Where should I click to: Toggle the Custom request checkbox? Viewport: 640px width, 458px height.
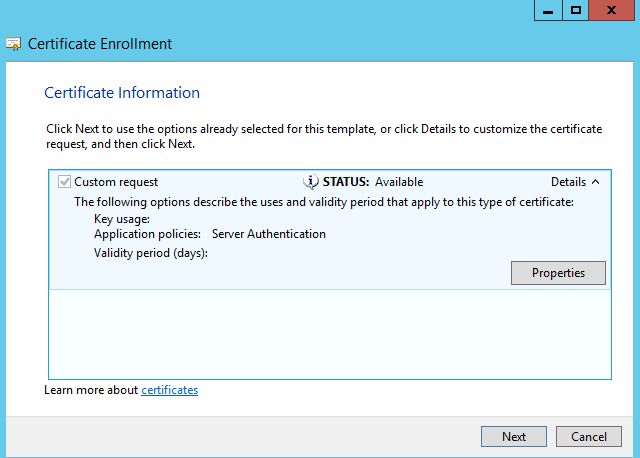pyautogui.click(x=64, y=182)
